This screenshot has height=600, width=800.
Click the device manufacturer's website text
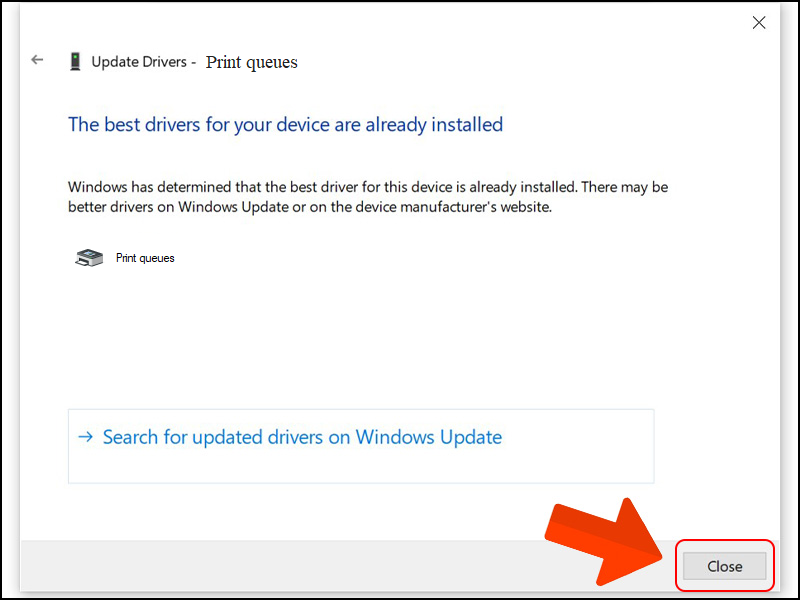[470, 208]
